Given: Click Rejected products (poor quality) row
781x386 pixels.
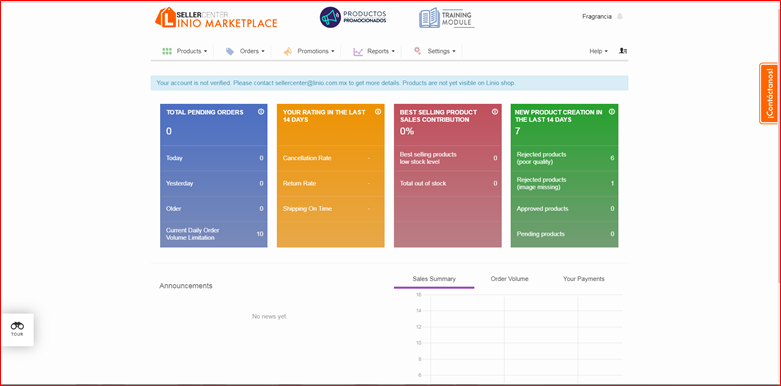Looking at the screenshot, I should 564,158.
